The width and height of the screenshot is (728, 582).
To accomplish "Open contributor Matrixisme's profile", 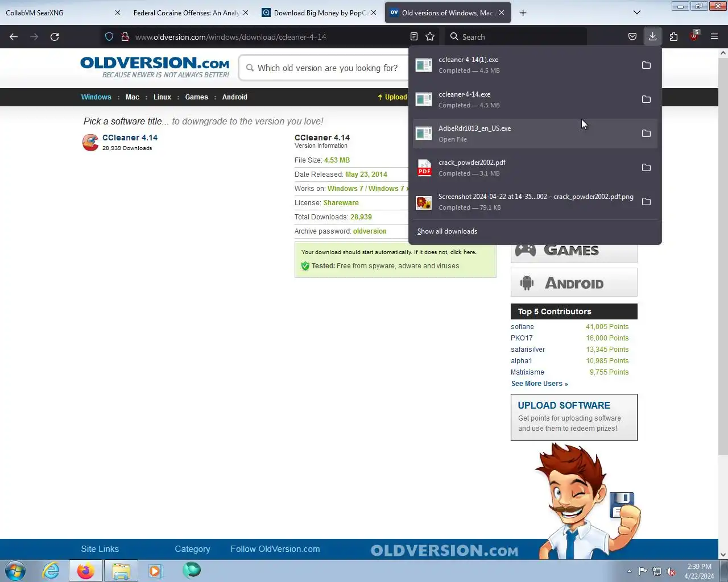I will pos(527,372).
